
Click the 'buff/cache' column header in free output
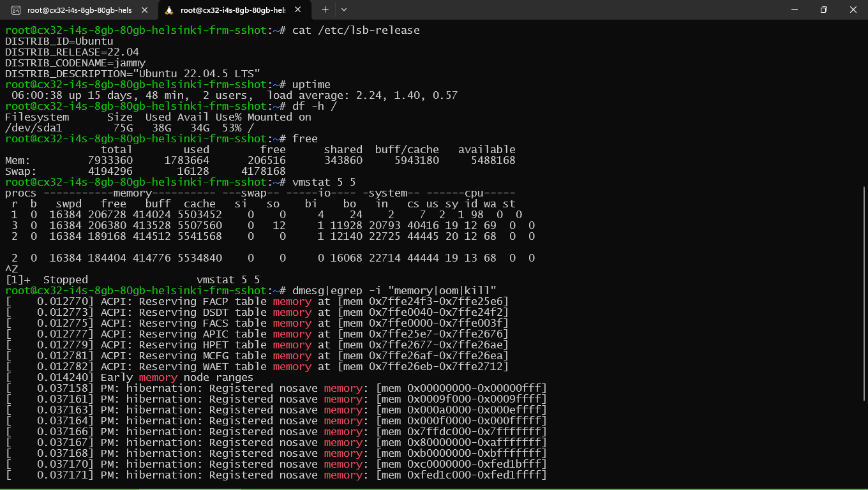pos(407,149)
